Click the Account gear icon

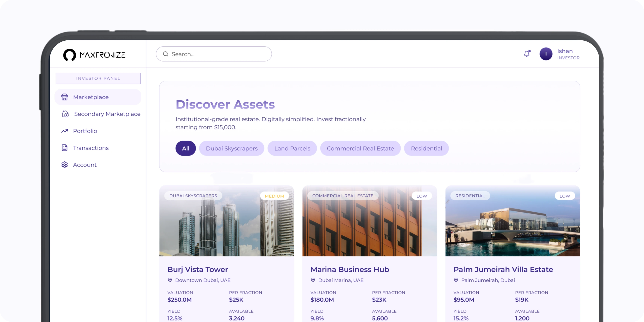click(x=65, y=165)
